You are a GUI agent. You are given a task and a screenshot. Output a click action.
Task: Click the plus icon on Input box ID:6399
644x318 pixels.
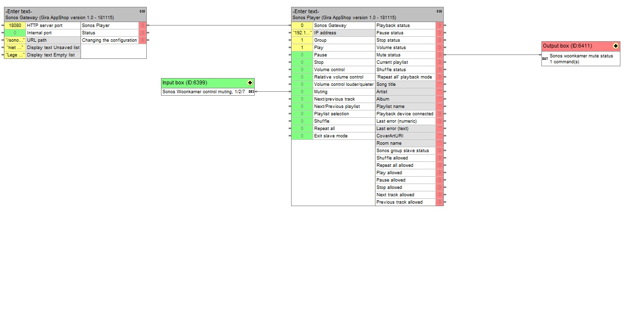pyautogui.click(x=250, y=83)
